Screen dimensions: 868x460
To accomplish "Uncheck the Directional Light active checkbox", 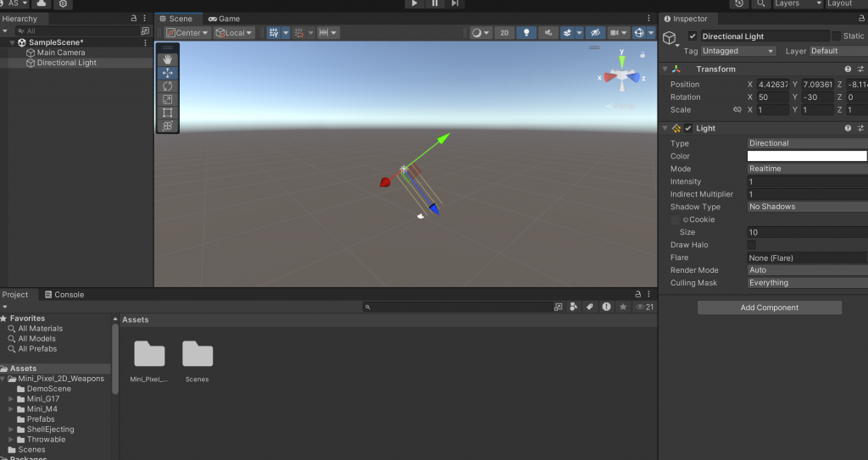I will 692,36.
